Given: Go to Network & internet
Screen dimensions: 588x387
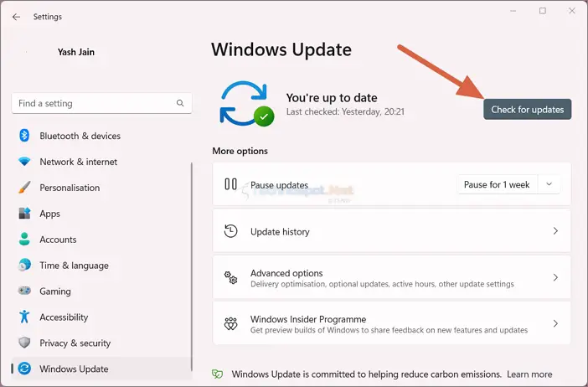Looking at the screenshot, I should 101,162.
